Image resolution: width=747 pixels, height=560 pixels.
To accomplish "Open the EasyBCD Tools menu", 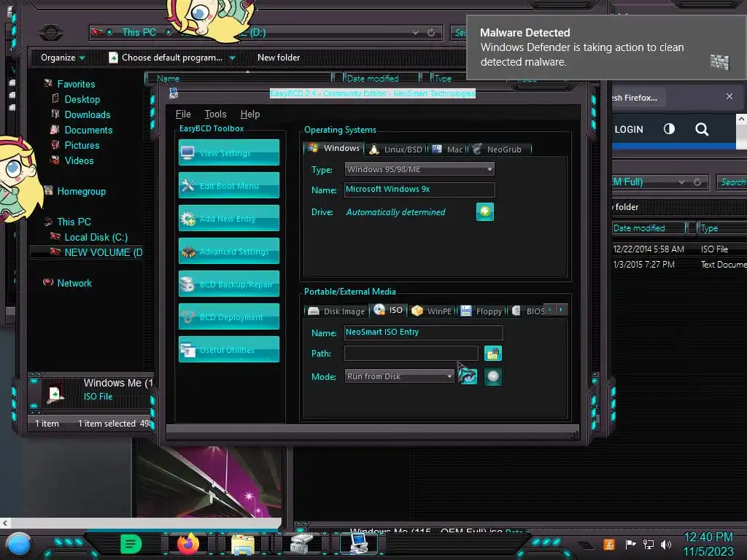I will (215, 114).
